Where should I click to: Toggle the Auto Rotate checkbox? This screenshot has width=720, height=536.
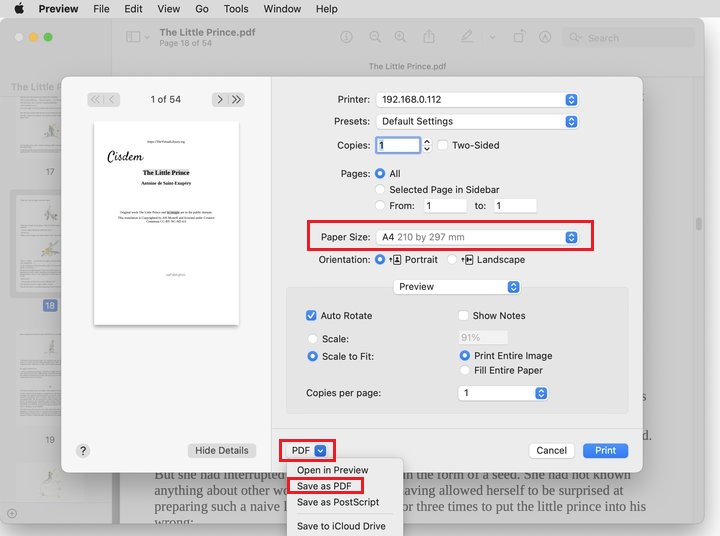(311, 316)
